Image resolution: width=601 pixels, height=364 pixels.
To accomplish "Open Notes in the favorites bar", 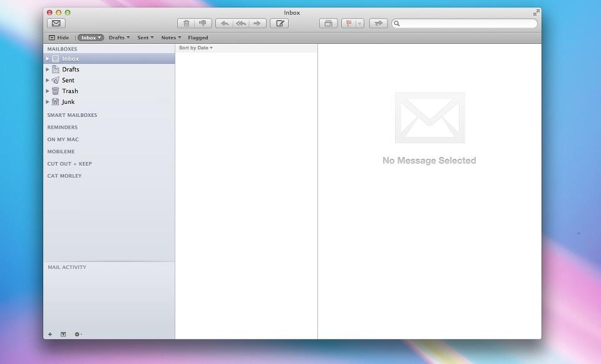I will [171, 38].
